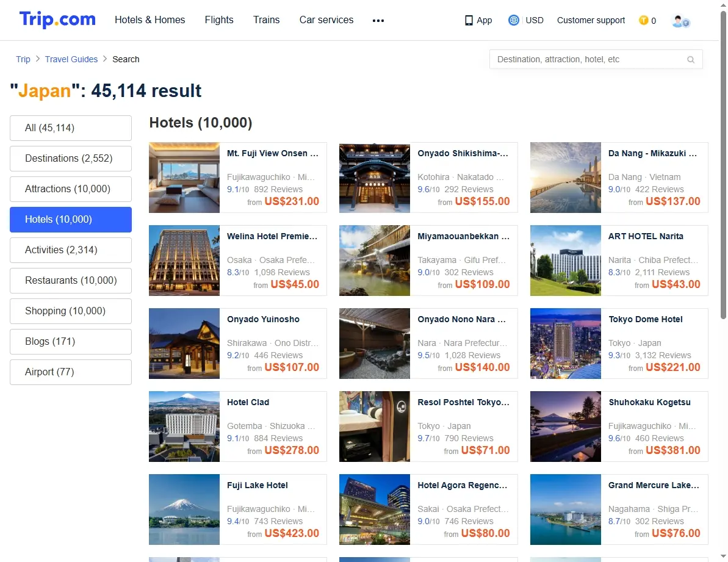Click the Tokyo Dome Hotel title
The width and height of the screenshot is (728, 562).
tap(646, 319)
